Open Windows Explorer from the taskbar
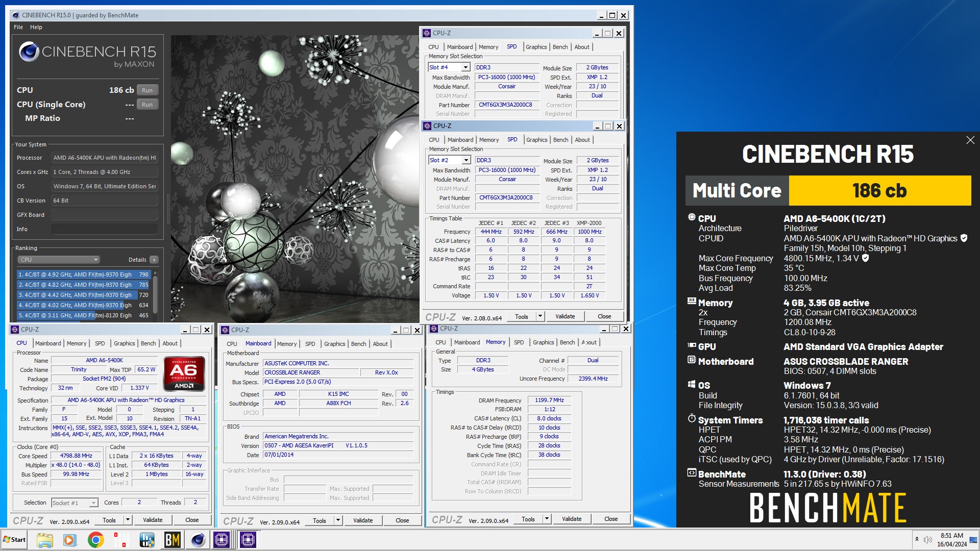Viewport: 980px width, 551px height. tap(45, 539)
